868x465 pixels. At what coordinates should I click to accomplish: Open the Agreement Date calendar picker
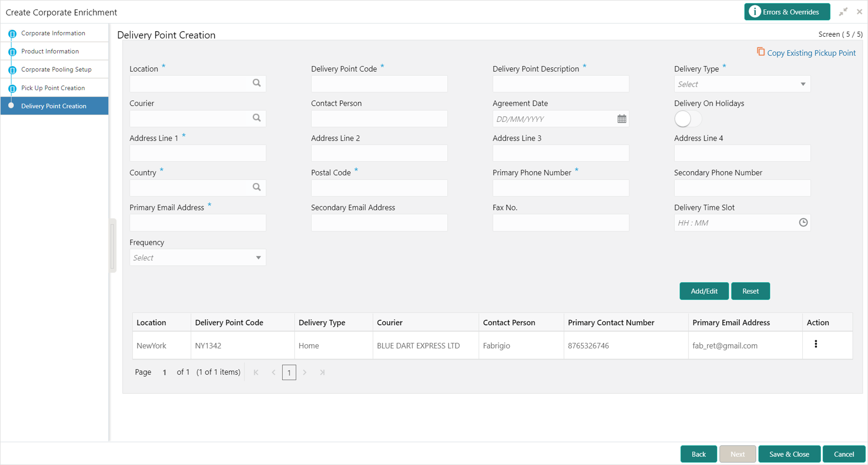[622, 119]
